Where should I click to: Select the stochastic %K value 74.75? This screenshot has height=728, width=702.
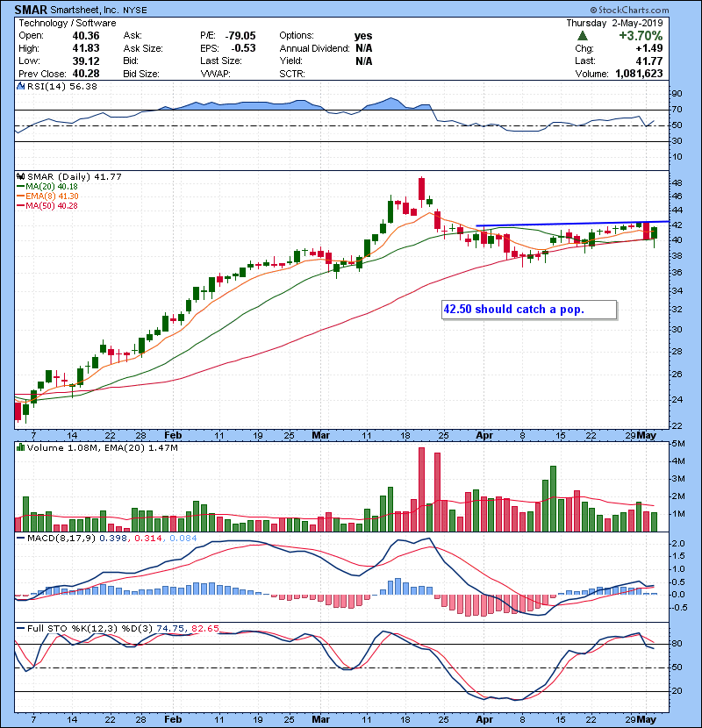[x=170, y=629]
